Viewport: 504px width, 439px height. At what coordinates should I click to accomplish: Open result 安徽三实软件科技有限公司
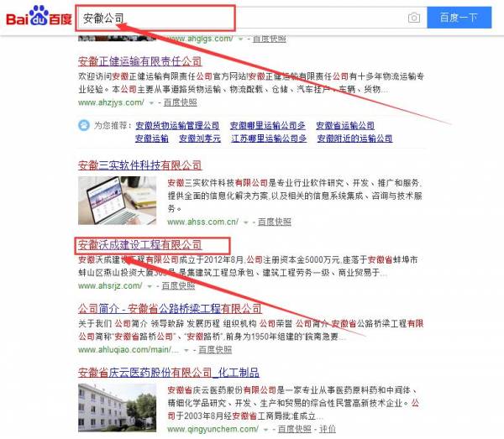pyautogui.click(x=139, y=165)
